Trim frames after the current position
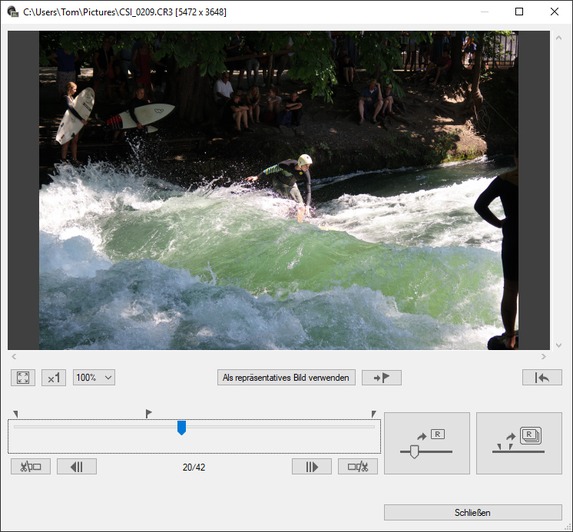 [358, 467]
